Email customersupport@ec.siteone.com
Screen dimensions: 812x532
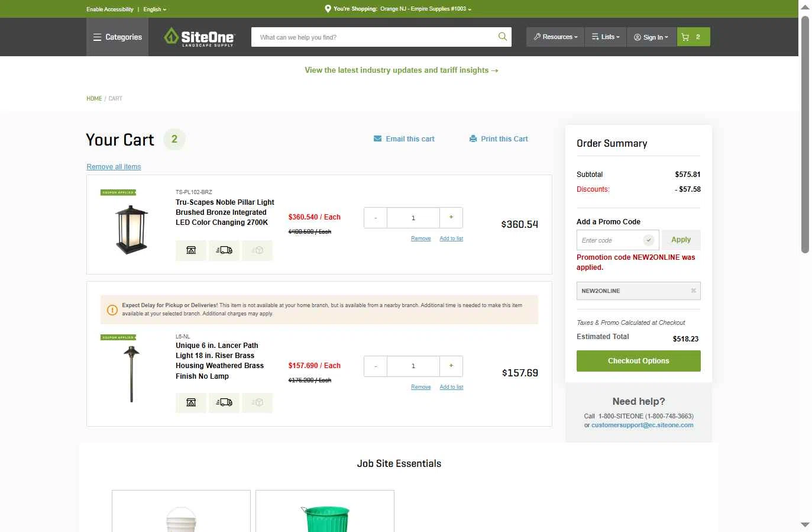coord(642,425)
